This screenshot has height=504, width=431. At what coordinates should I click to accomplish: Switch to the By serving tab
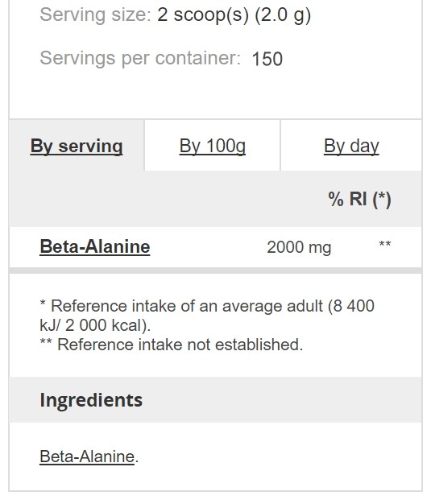click(x=77, y=147)
